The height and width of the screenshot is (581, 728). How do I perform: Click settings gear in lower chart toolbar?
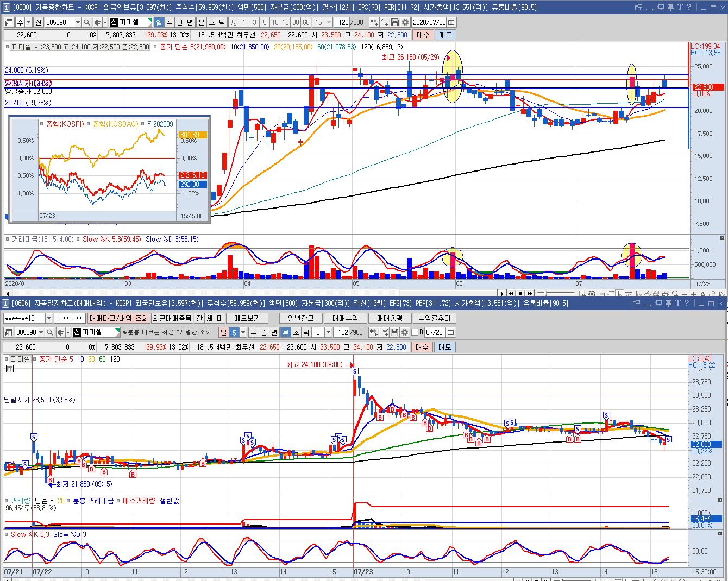pyautogui.click(x=405, y=332)
